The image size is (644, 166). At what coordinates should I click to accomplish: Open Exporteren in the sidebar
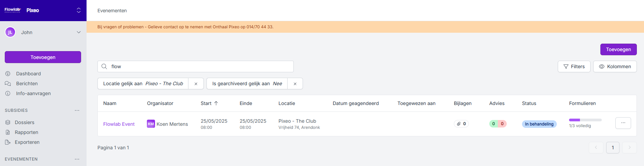click(27, 142)
